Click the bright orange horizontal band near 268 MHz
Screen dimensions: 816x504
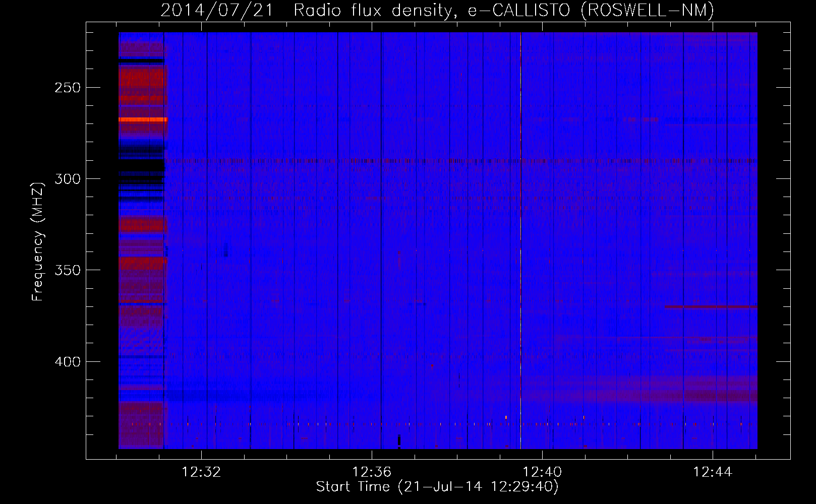click(143, 119)
